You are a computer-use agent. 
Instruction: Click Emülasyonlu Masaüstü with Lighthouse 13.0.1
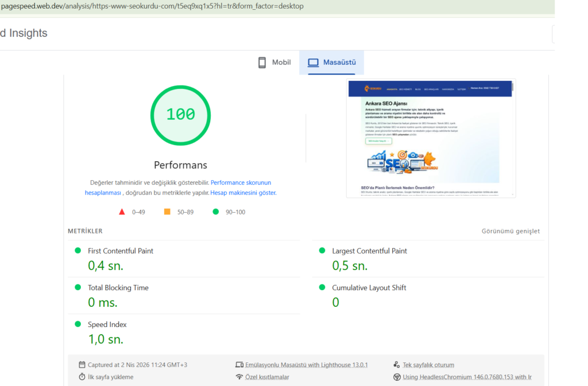[x=307, y=365]
